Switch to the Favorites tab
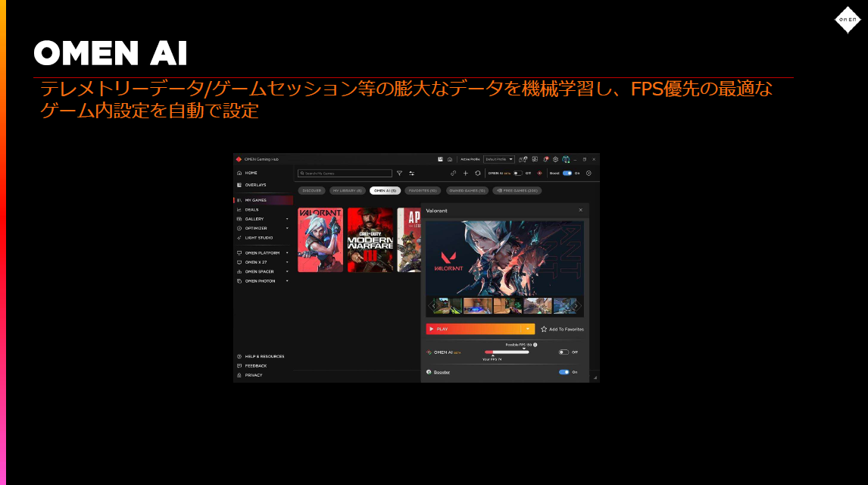 (423, 190)
